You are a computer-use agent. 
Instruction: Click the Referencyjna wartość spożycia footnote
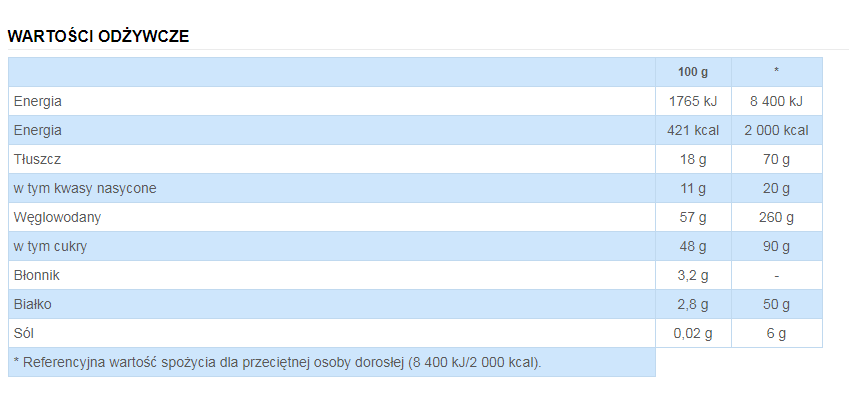pos(278,363)
